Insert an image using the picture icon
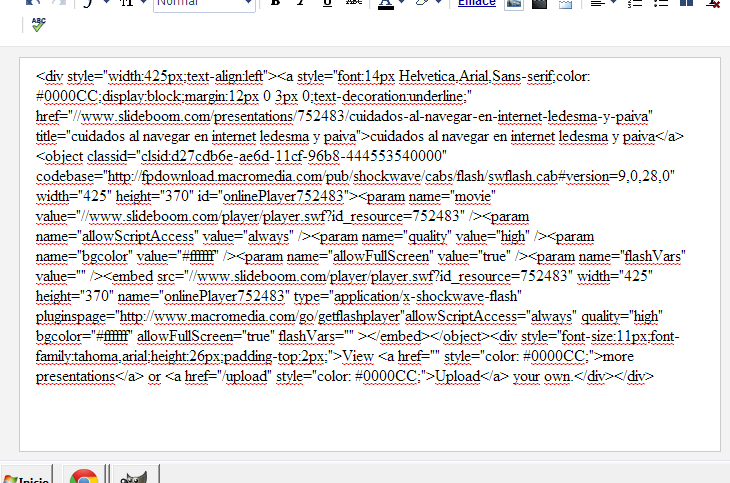Screen dimensions: 730x483 tap(514, 4)
